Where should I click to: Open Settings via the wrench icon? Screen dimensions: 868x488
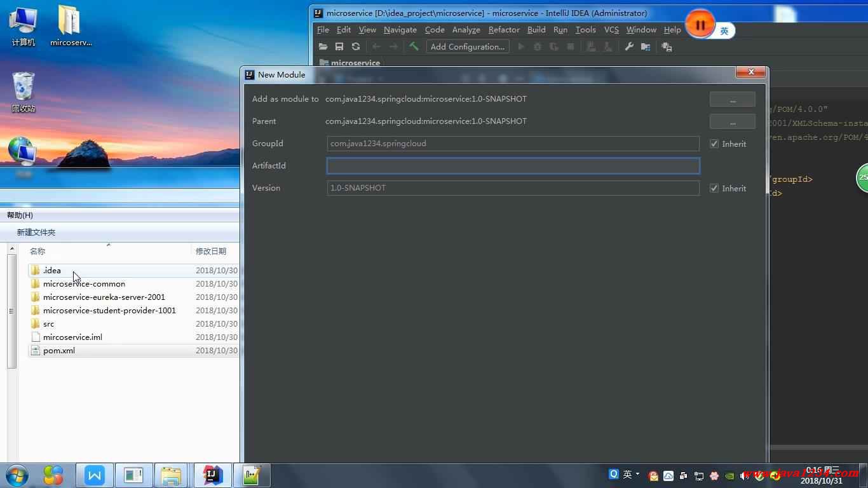(x=629, y=46)
